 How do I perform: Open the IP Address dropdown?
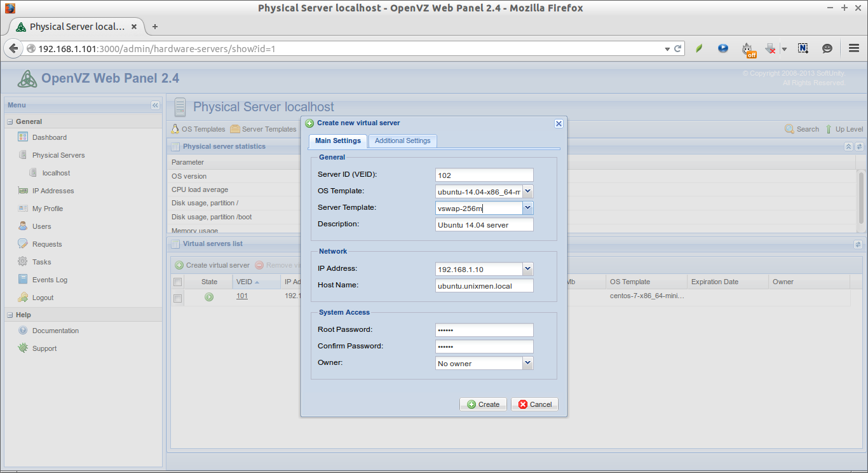point(527,269)
